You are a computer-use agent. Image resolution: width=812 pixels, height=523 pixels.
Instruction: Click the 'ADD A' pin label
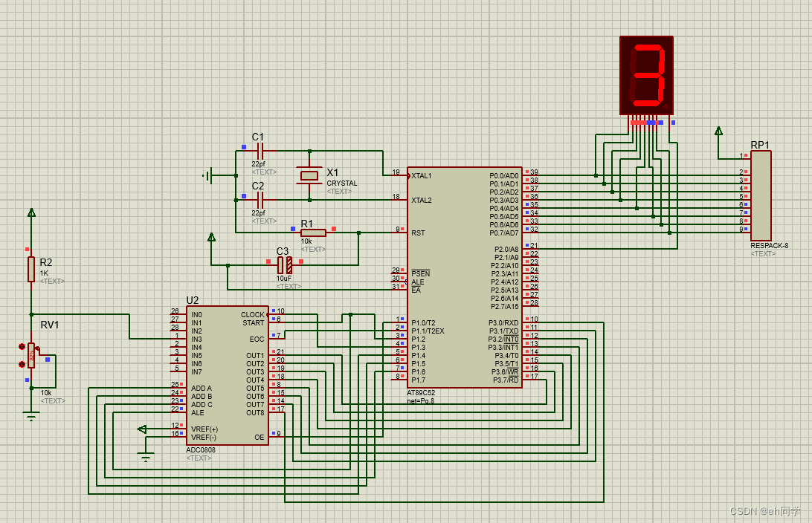pyautogui.click(x=202, y=388)
